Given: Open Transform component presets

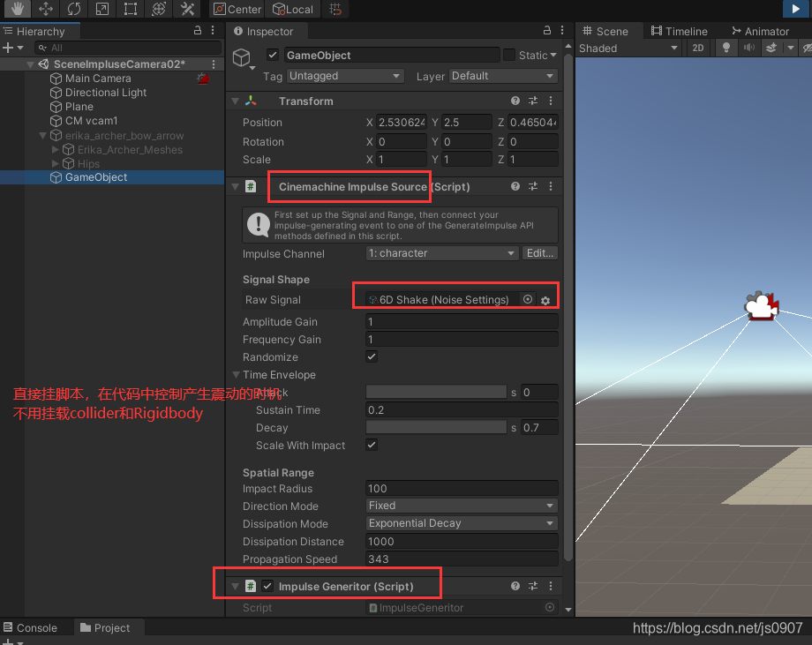Looking at the screenshot, I should pos(533,101).
